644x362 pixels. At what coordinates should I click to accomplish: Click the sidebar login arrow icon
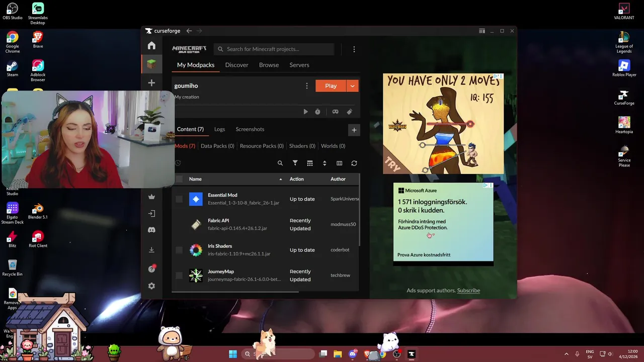[x=151, y=213]
